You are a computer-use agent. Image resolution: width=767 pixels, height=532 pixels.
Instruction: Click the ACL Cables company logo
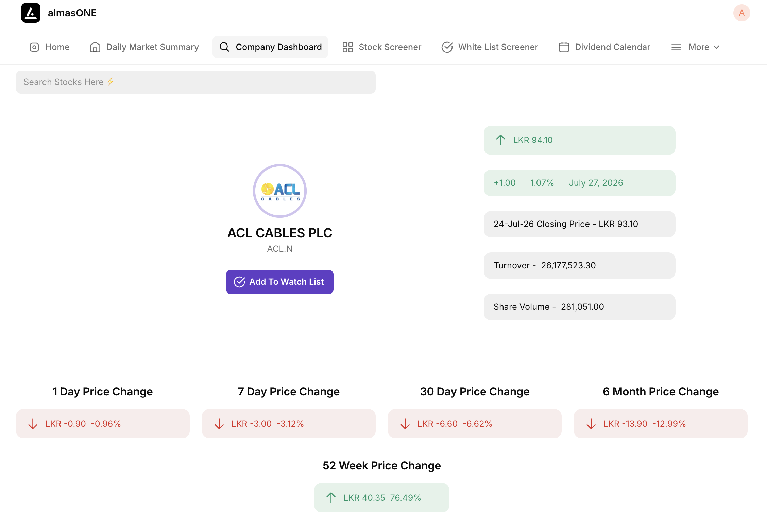pyautogui.click(x=279, y=191)
